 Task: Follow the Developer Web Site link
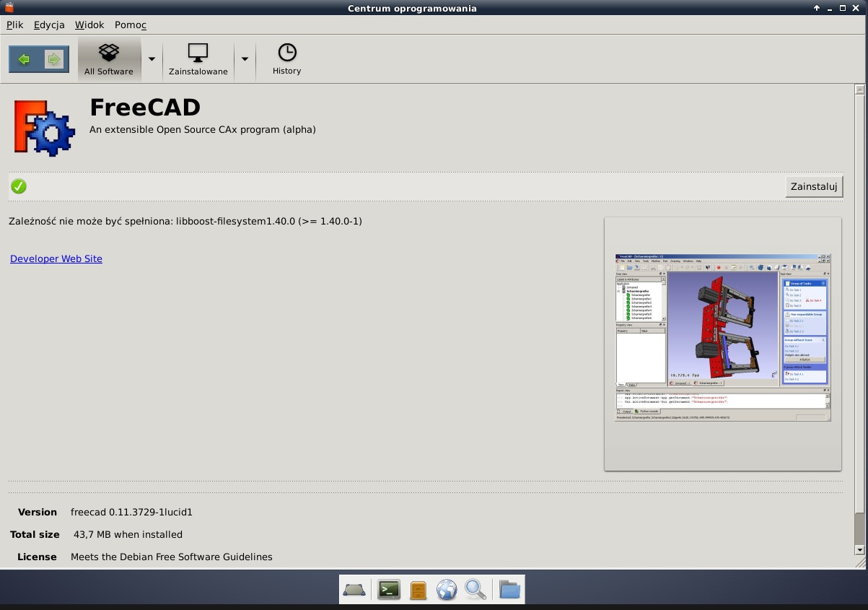click(x=56, y=258)
